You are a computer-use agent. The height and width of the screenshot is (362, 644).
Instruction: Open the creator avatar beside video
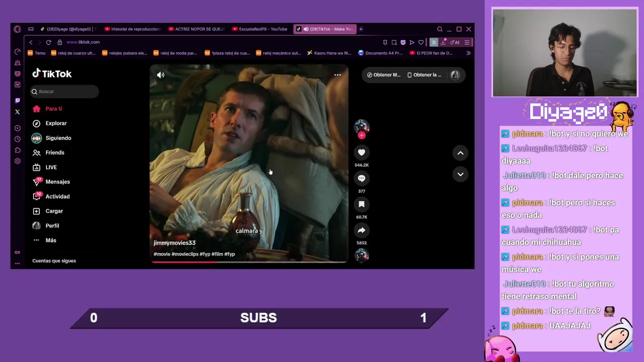click(361, 127)
